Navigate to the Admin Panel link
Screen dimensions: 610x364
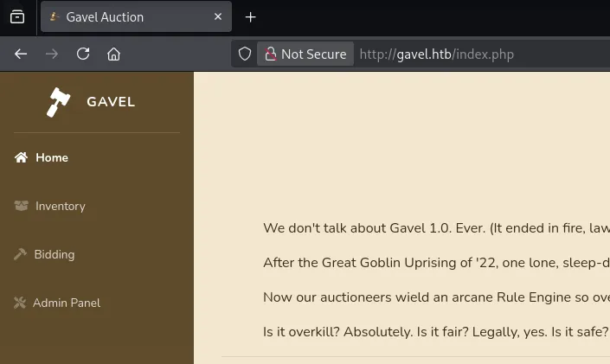coord(66,303)
